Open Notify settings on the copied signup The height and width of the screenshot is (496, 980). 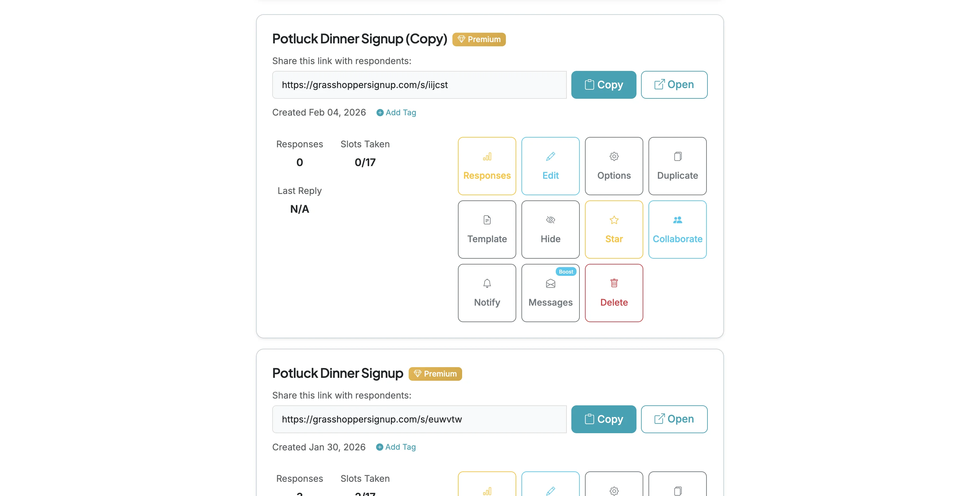[x=487, y=293]
